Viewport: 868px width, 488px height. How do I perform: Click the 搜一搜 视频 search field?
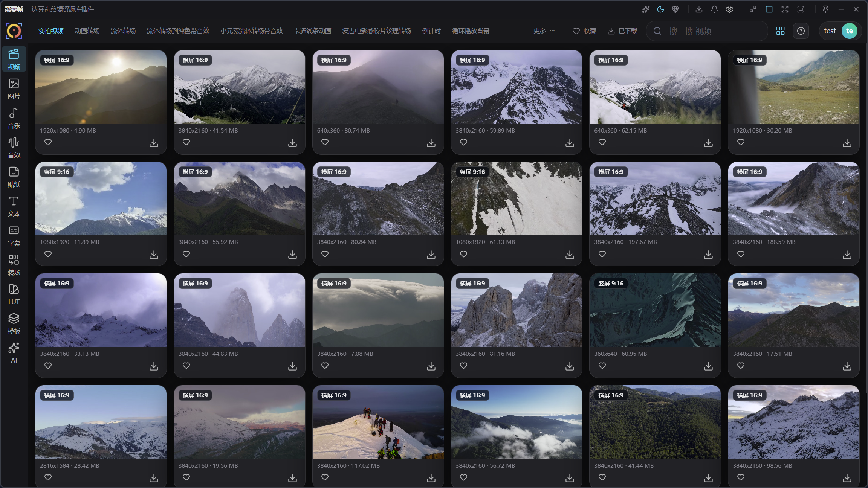707,31
